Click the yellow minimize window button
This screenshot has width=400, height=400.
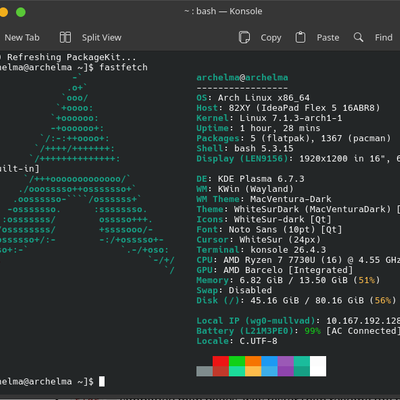pyautogui.click(x=3, y=12)
